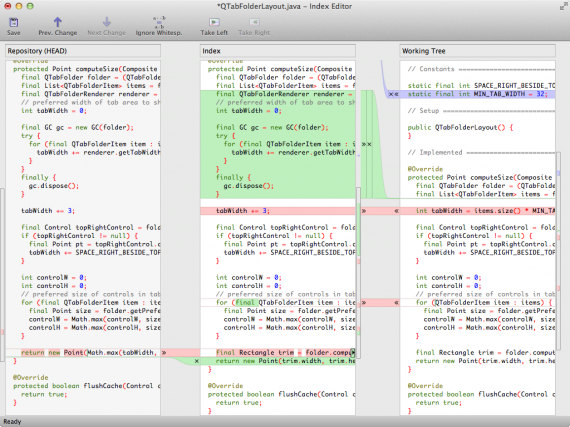Remove Index return new Point line via ×

[196, 361]
